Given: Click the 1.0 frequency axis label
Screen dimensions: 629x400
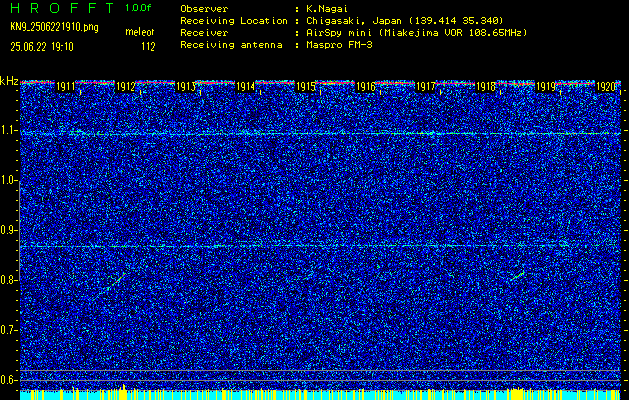Looking at the screenshot, I should 9,181.
